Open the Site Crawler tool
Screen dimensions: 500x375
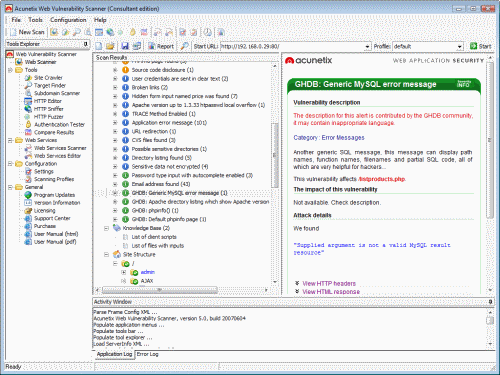48,78
